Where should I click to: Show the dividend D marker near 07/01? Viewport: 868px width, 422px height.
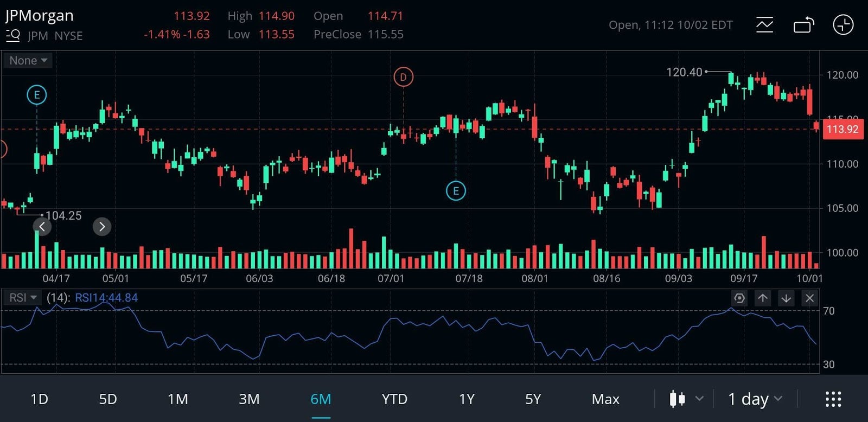pos(403,77)
